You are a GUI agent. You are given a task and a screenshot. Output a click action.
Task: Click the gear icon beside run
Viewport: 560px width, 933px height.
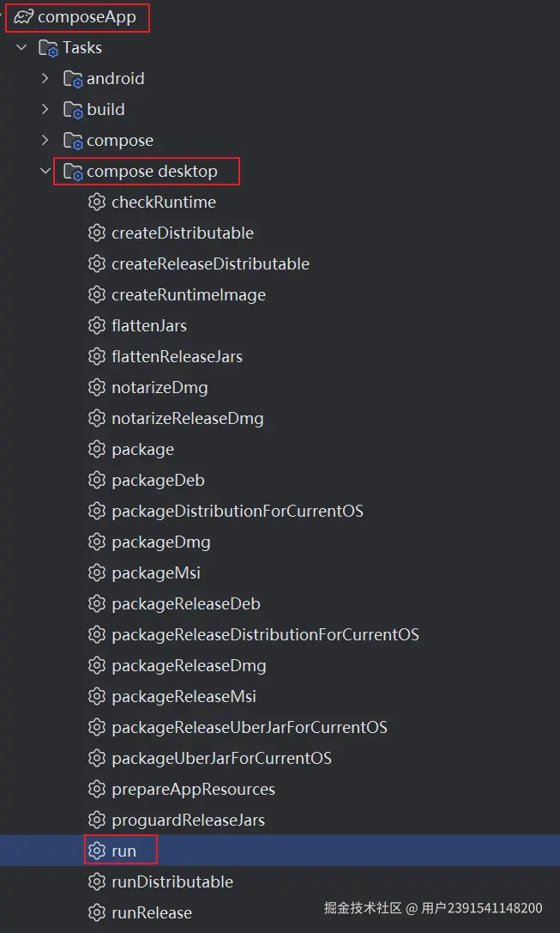point(97,851)
